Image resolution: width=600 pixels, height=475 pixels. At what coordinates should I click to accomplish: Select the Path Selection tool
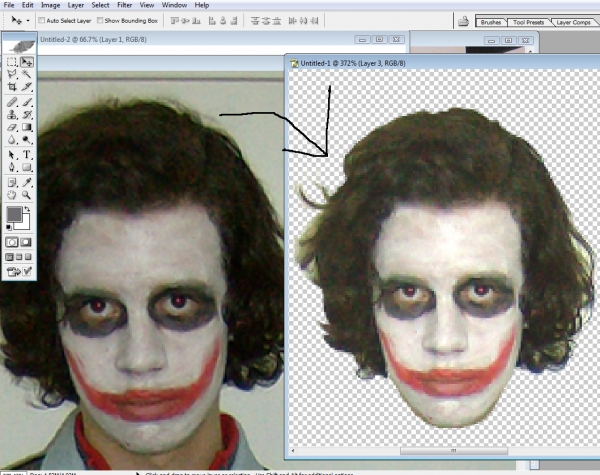pos(12,155)
